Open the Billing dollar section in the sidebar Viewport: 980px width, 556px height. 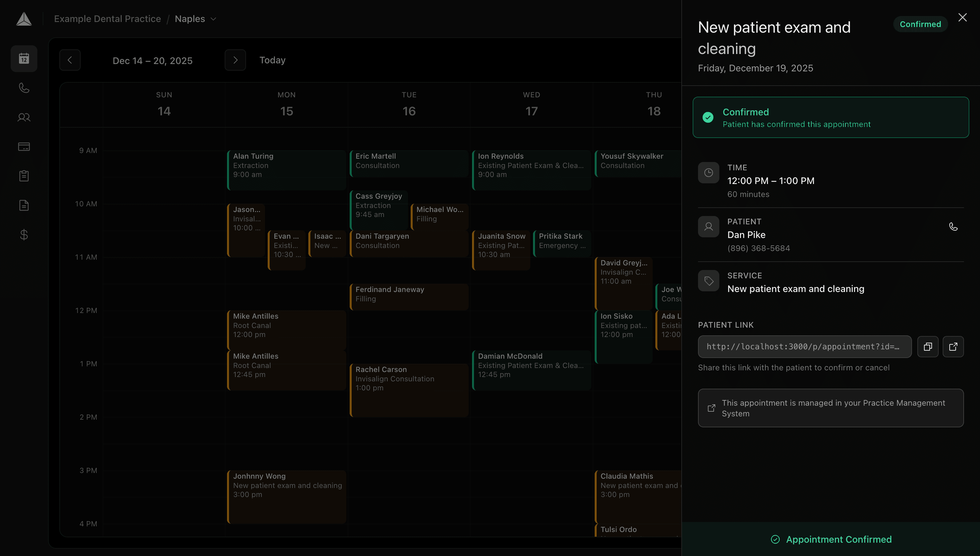coord(24,234)
